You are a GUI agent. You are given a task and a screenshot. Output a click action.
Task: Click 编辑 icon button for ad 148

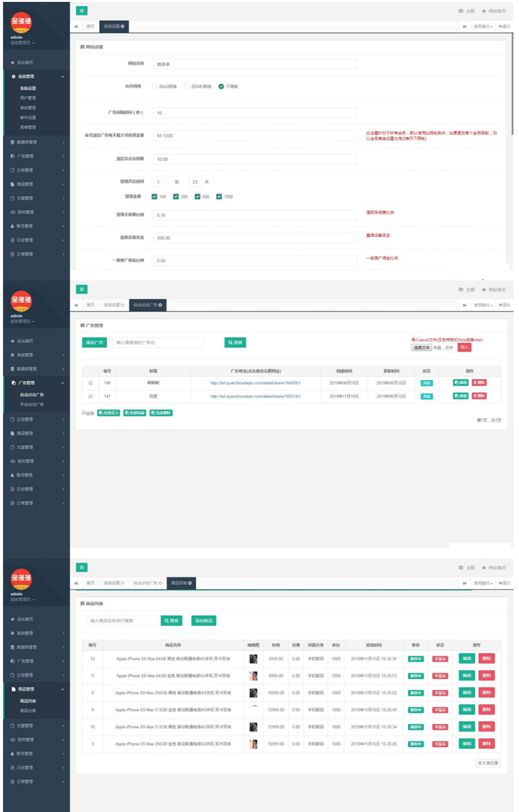point(461,383)
